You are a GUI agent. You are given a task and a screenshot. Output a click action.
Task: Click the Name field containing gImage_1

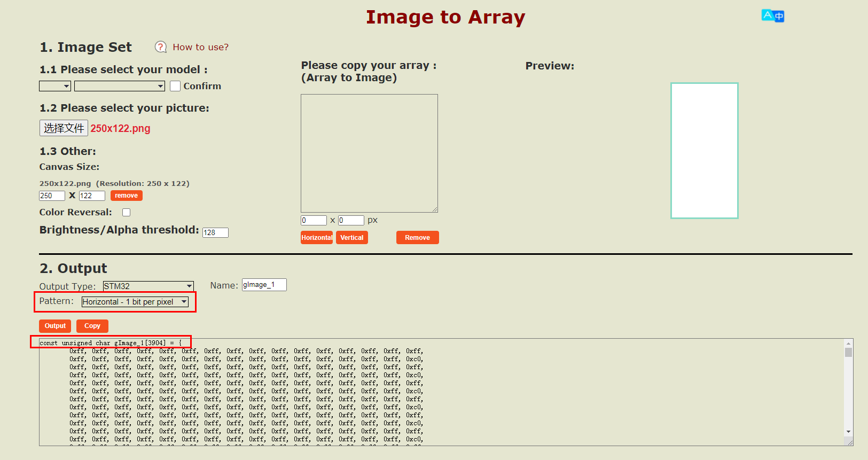tap(264, 285)
